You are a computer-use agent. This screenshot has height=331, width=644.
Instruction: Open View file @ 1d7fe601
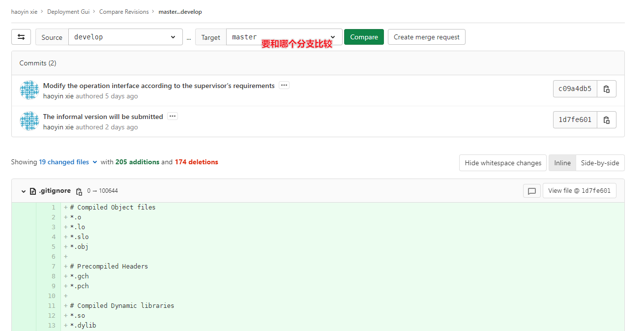pyautogui.click(x=579, y=191)
